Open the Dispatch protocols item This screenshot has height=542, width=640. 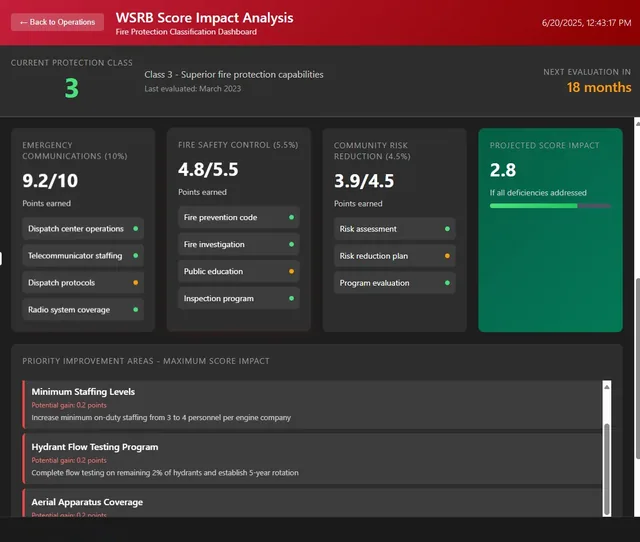coord(83,282)
